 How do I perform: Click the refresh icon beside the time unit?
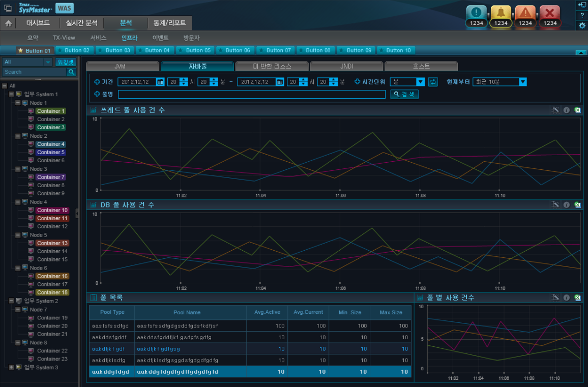pos(433,82)
